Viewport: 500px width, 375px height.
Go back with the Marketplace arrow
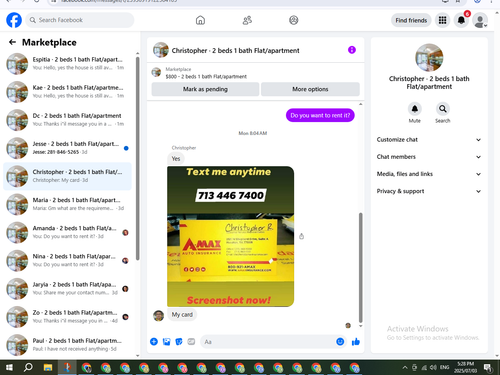click(12, 42)
